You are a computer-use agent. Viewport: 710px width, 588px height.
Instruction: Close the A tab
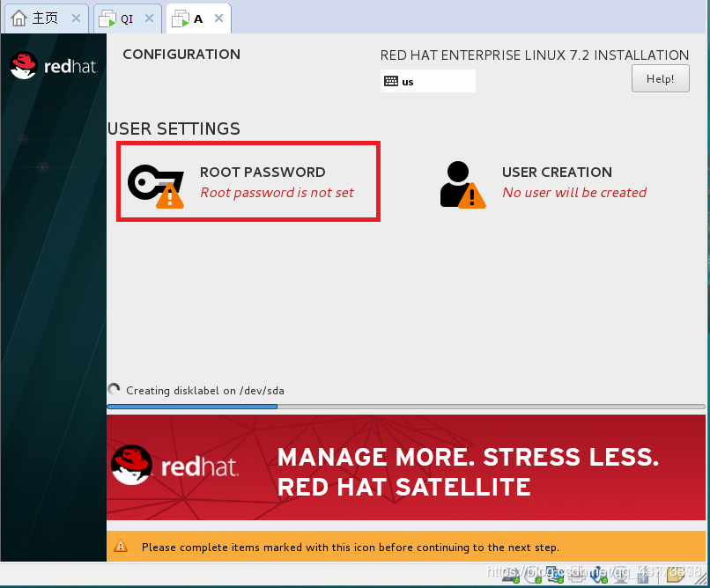[x=218, y=18]
